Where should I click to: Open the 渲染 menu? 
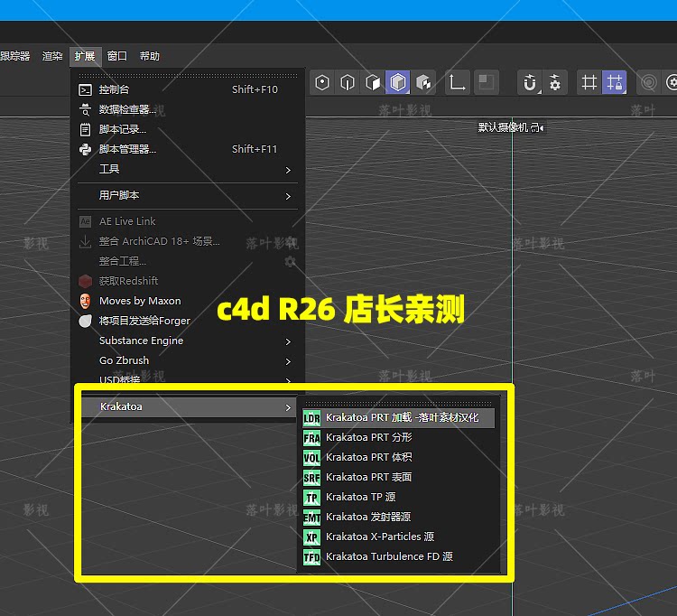click(52, 56)
